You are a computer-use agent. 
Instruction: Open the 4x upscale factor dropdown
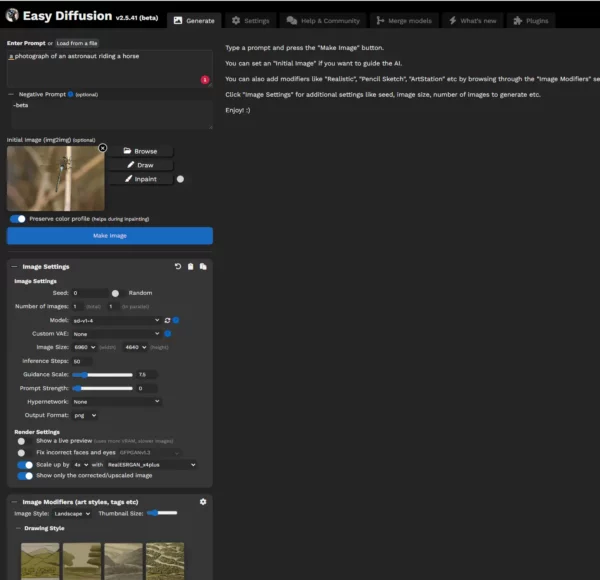[81, 464]
